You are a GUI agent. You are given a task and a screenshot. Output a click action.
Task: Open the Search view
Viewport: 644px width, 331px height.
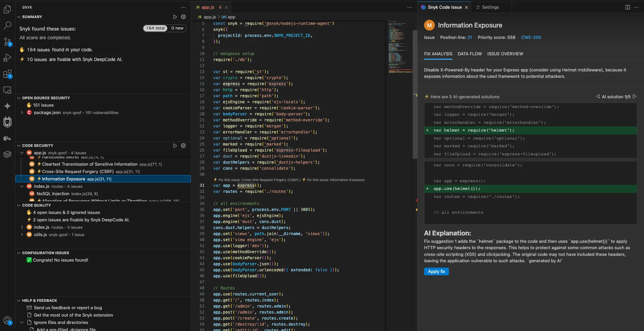7,25
